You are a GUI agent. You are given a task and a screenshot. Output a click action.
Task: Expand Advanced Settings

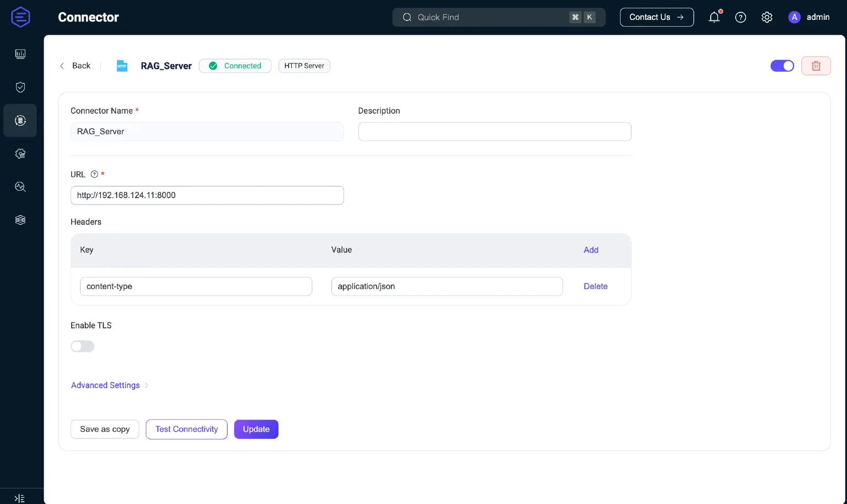[x=105, y=385]
